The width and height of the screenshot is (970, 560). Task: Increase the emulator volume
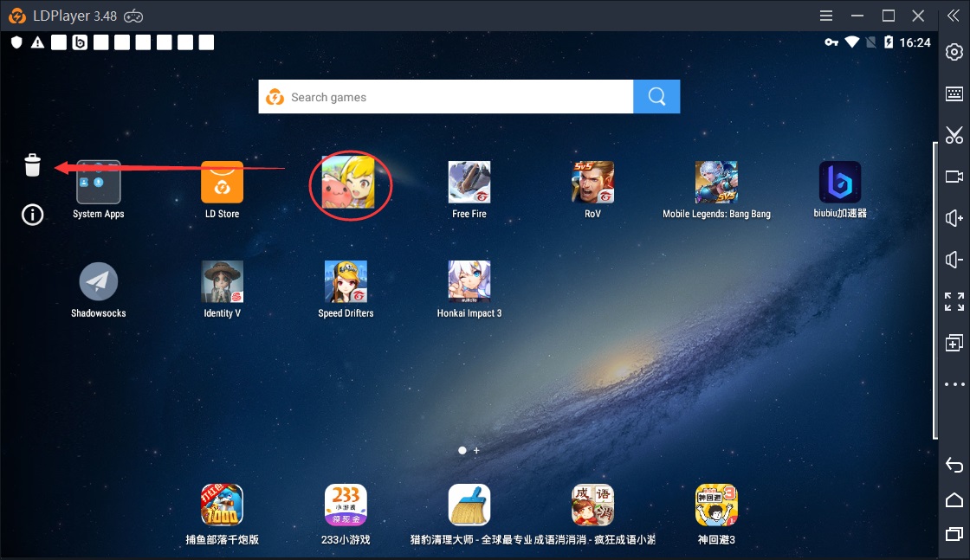954,218
